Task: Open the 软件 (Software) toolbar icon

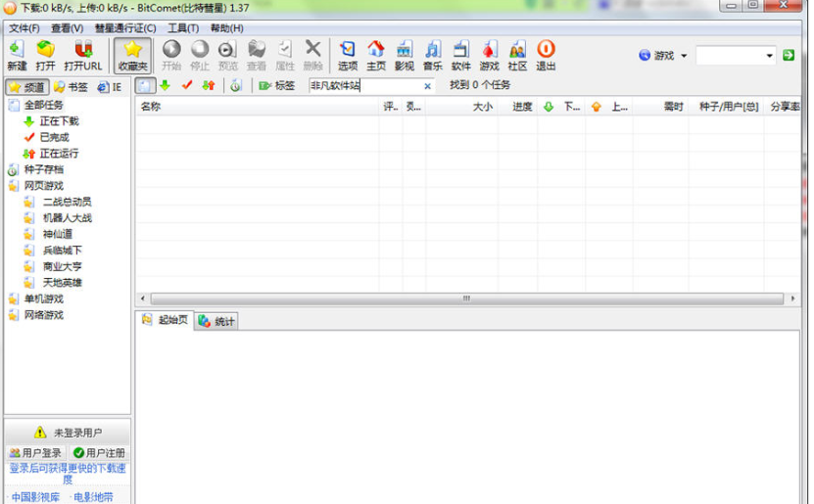Action: tap(461, 56)
